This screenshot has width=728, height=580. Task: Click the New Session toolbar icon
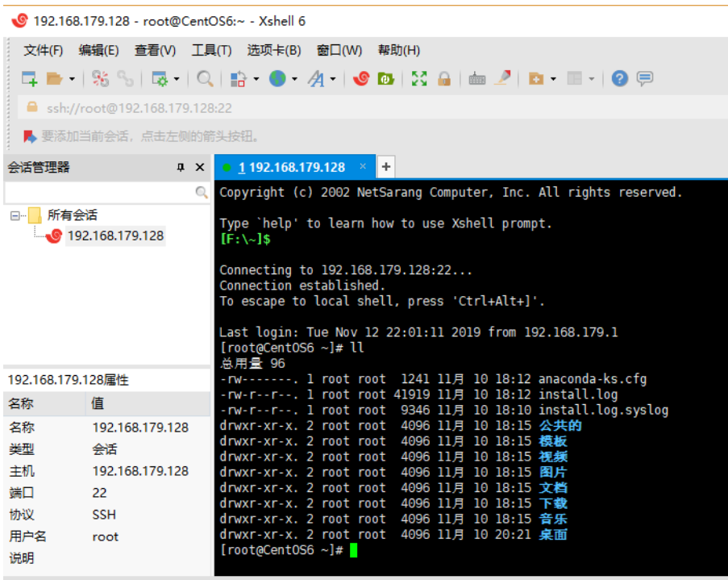pos(29,78)
